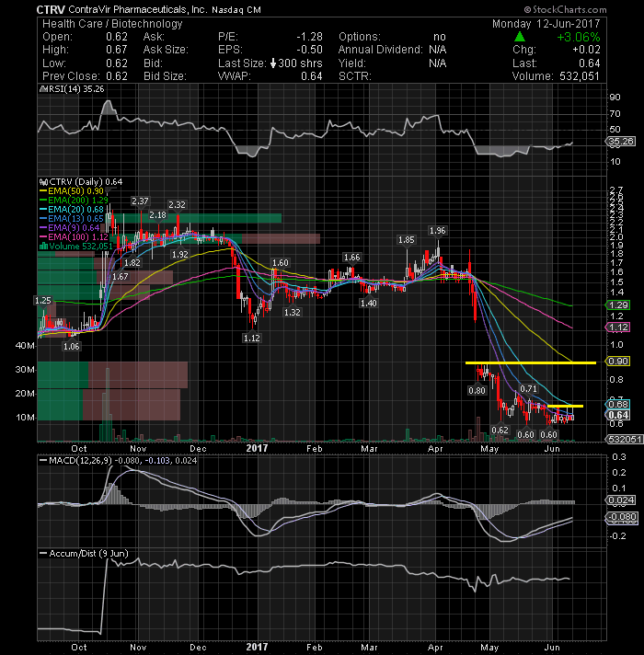Image resolution: width=644 pixels, height=655 pixels.
Task: Click the Accum/Dist (9 Jun) legend text
Action: [88, 554]
